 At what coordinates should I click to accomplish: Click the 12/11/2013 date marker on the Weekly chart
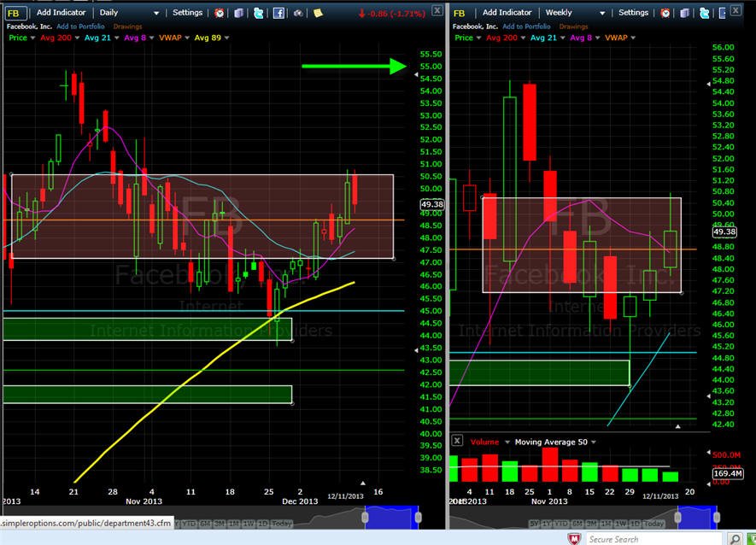[x=660, y=496]
